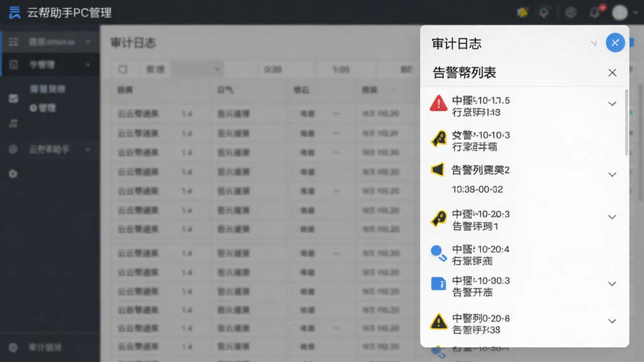
Task: Click small chevron next to 审计日志 panel title
Action: [x=594, y=43]
